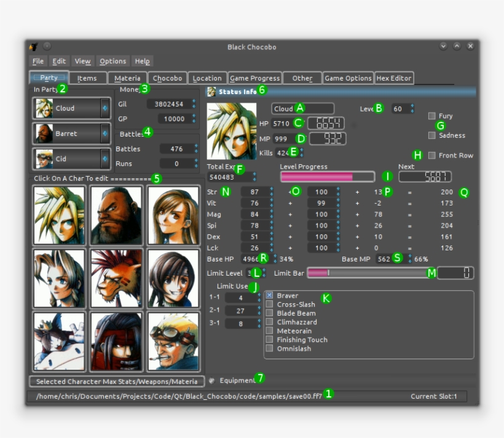Enable the Fury checkbox

[x=432, y=116]
